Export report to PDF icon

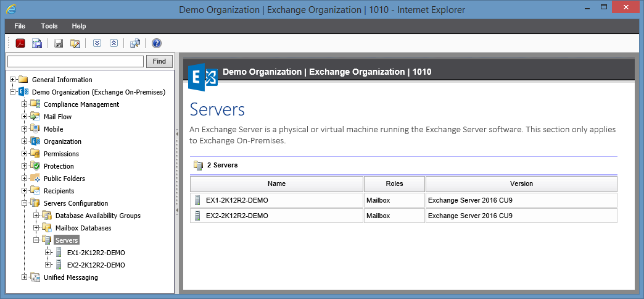pos(20,43)
